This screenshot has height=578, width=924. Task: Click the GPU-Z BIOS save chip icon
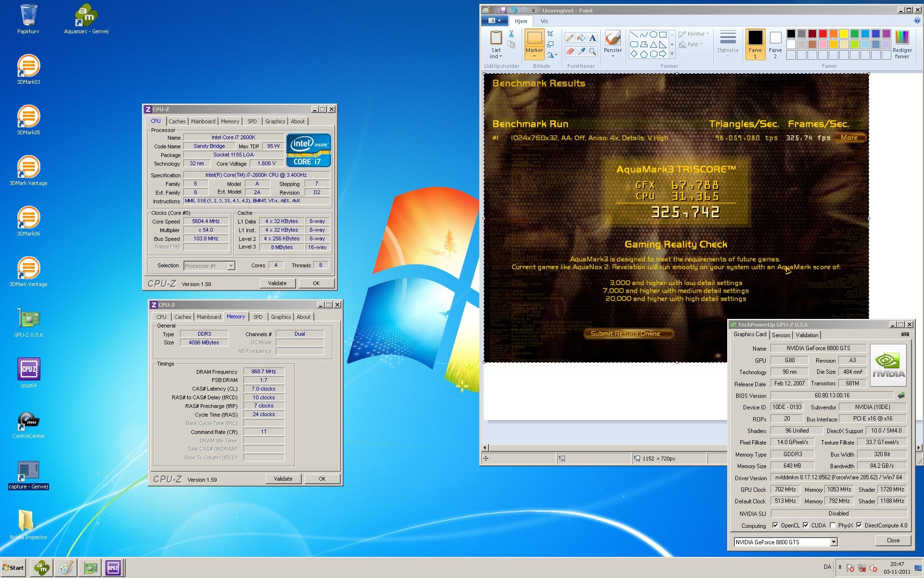click(x=901, y=395)
